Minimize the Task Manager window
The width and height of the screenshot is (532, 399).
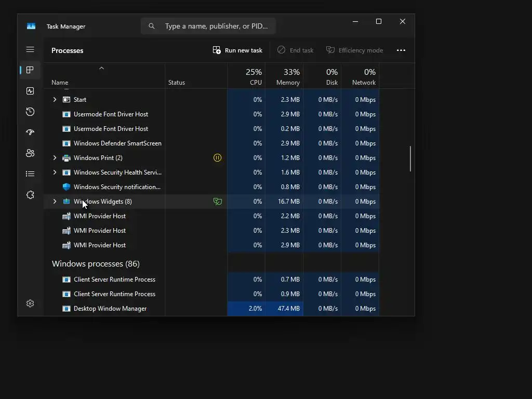coord(355,21)
